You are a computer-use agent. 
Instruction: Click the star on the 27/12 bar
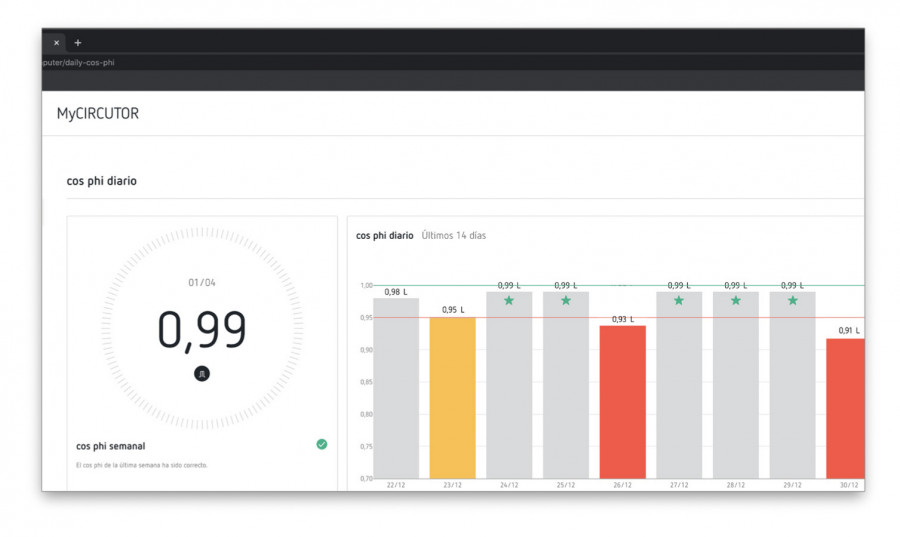679,301
